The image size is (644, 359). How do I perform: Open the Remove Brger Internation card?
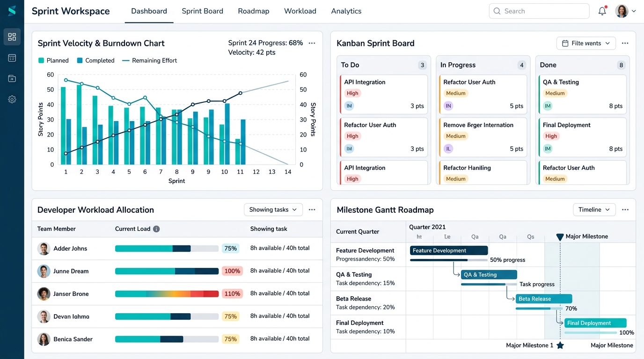483,137
